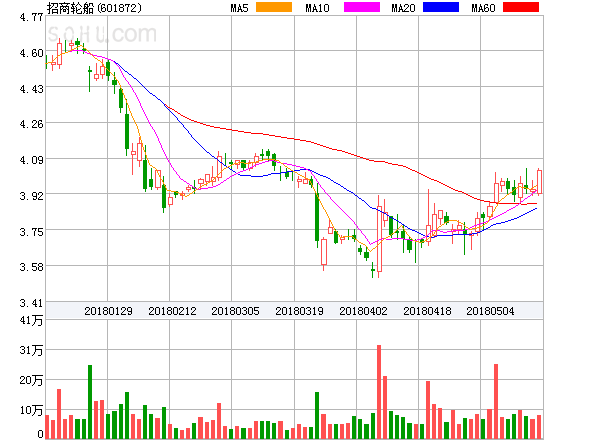Click the 20180504 date label
The height and width of the screenshot is (440, 600).
point(490,311)
